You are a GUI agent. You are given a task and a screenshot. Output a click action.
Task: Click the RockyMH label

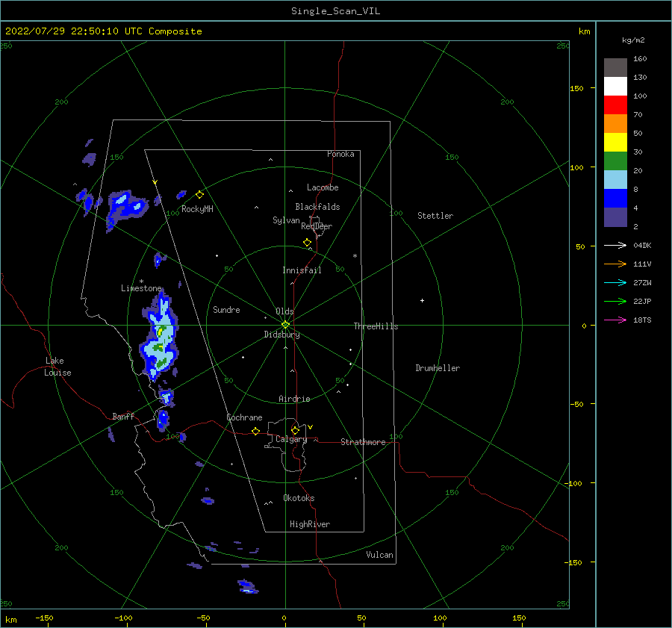click(197, 209)
